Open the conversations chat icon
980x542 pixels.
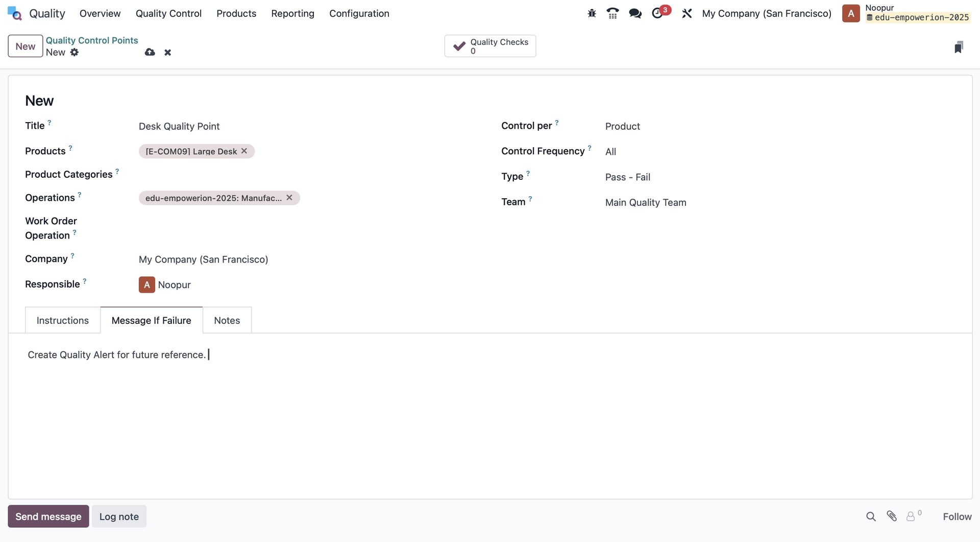pos(635,14)
